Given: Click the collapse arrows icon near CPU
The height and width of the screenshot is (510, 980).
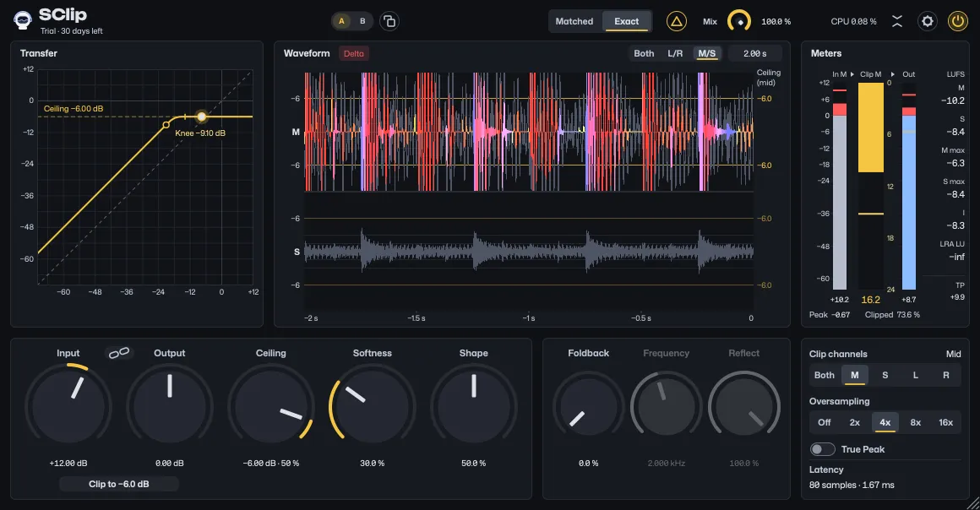Looking at the screenshot, I should tap(897, 21).
